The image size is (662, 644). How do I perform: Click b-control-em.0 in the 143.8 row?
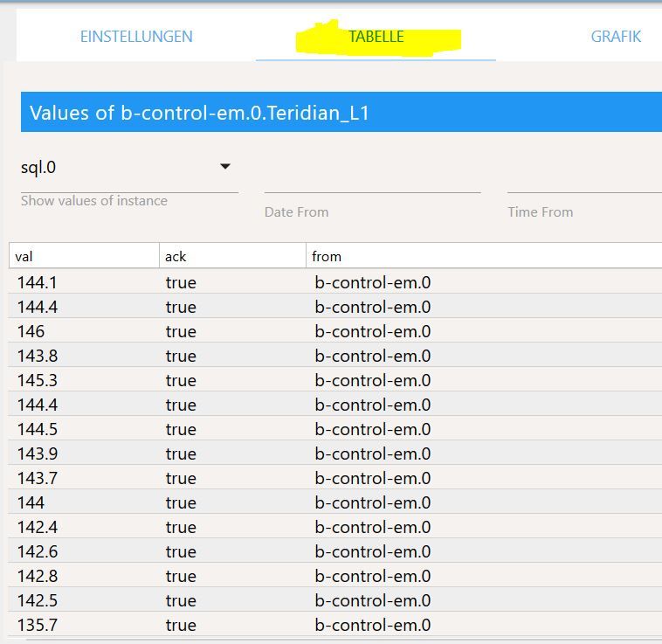[x=373, y=356]
